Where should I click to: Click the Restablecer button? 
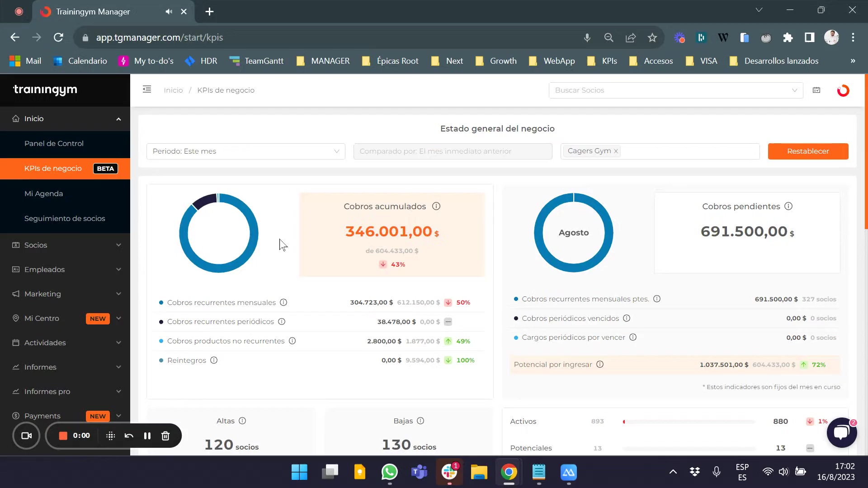coord(808,151)
